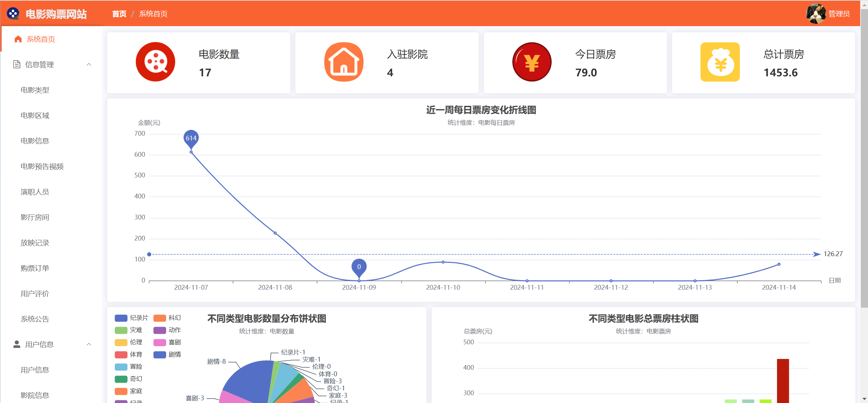Click the admin cat avatar
Viewport: 868px width, 403px height.
[x=815, y=14]
